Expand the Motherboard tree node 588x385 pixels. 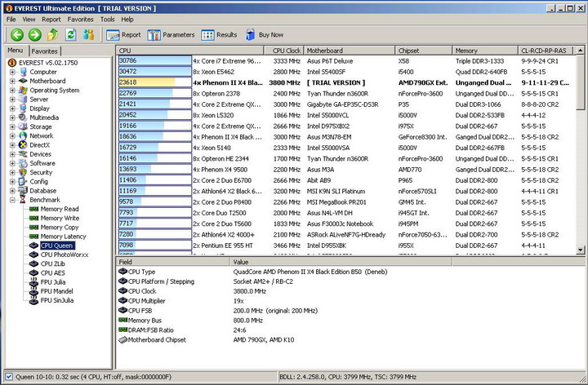[x=12, y=81]
